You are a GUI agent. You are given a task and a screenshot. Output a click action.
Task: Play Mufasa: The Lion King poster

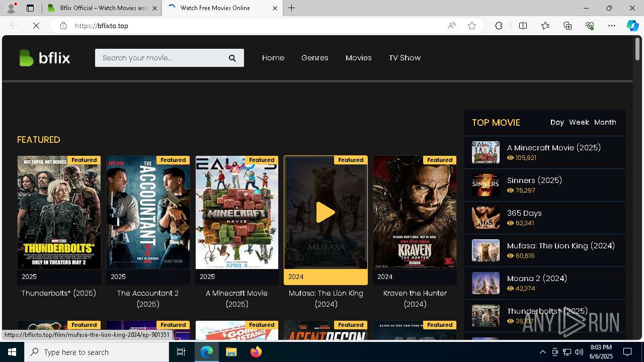326,213
